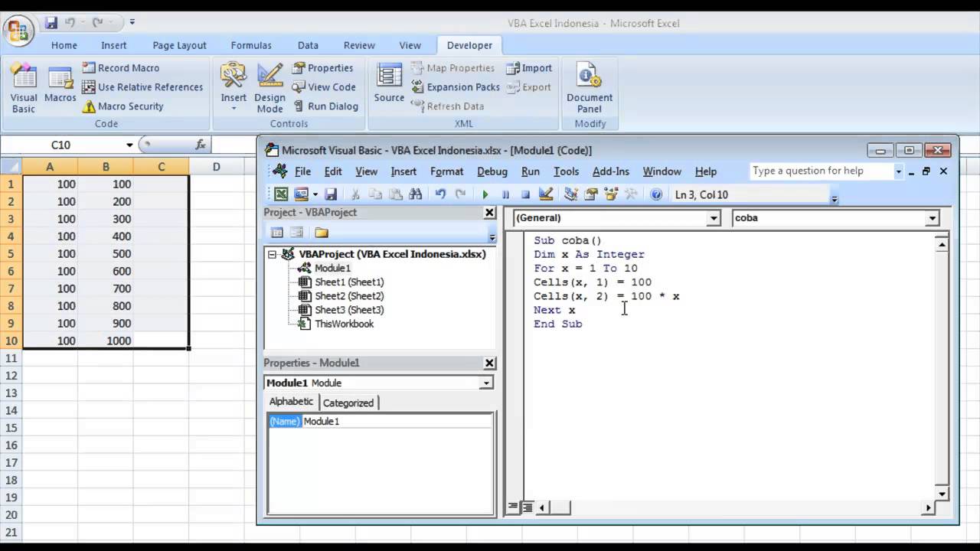Open the Run menu in VBA editor
Screen dimensions: 980x551
(531, 171)
